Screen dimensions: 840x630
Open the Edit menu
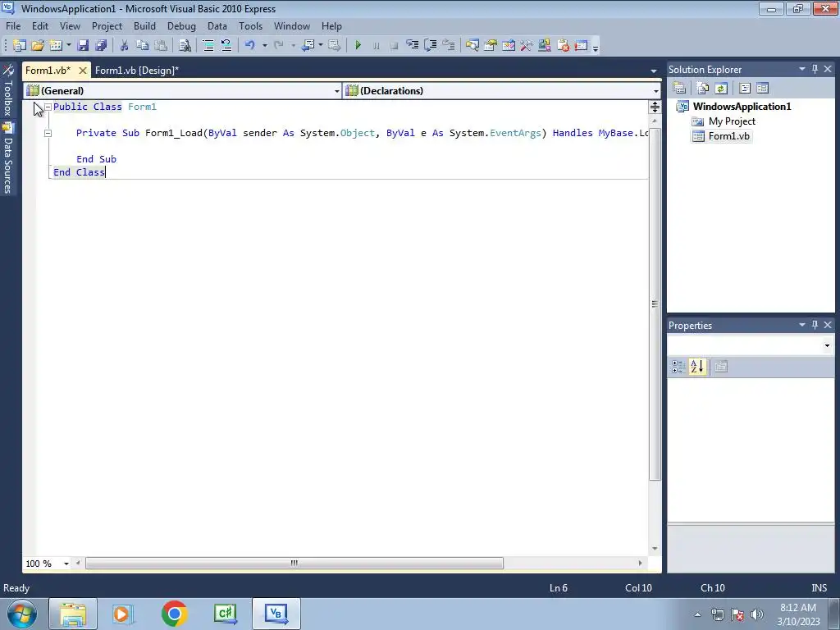tap(40, 26)
